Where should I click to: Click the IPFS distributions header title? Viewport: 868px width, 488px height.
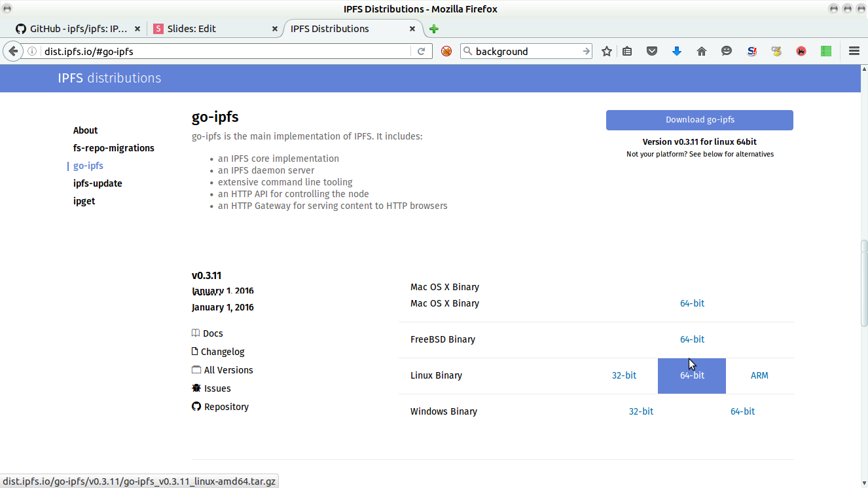coord(109,78)
